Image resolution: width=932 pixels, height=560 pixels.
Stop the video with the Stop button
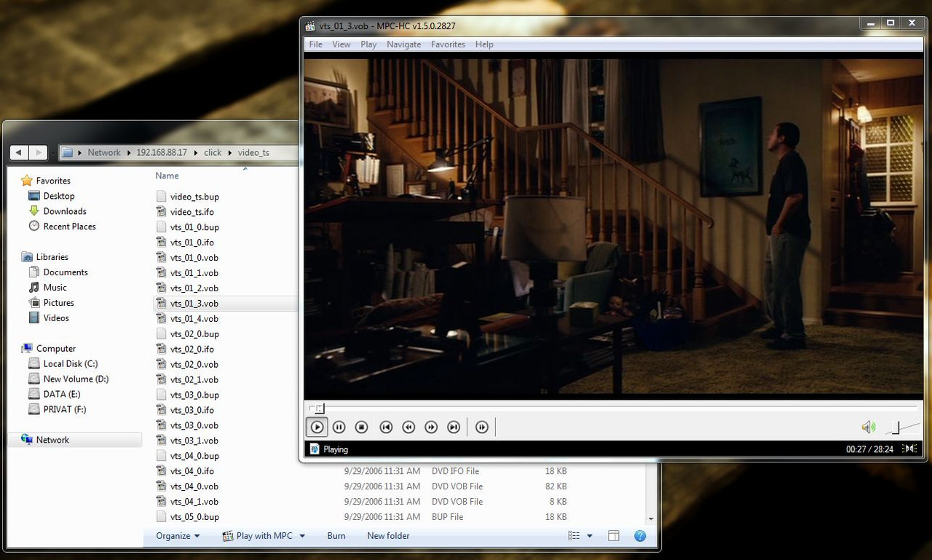[x=362, y=427]
